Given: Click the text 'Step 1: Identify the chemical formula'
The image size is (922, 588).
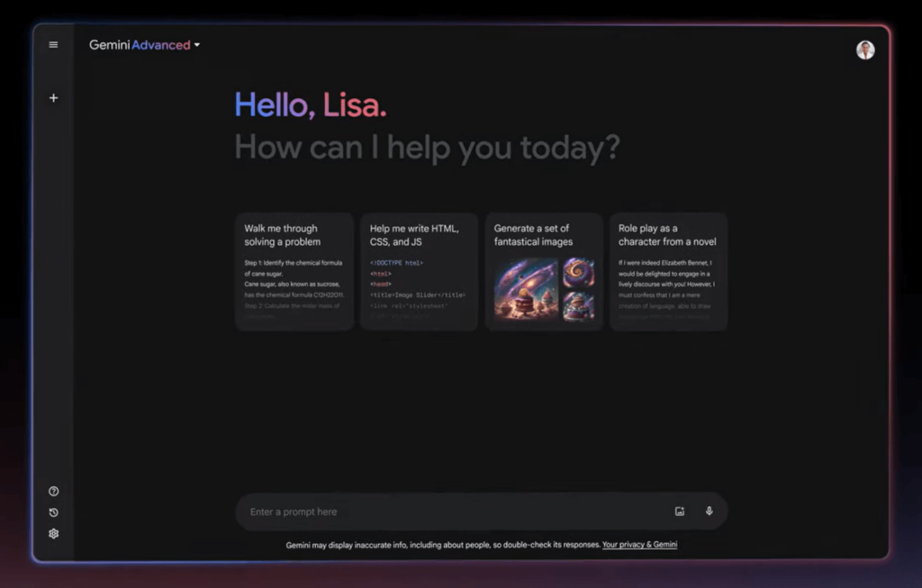Looking at the screenshot, I should click(x=293, y=263).
